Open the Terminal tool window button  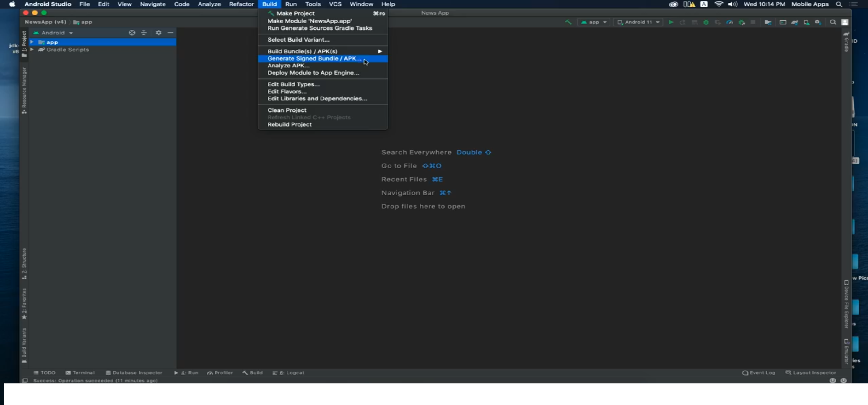coord(80,373)
